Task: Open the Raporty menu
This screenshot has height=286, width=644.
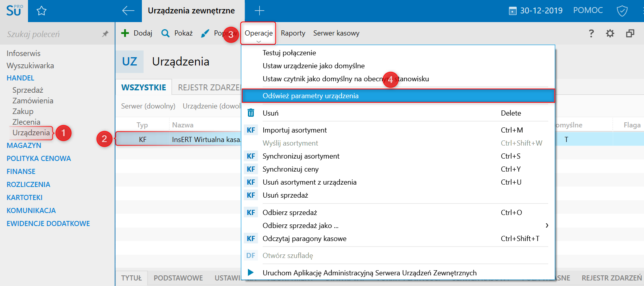Action: [293, 33]
